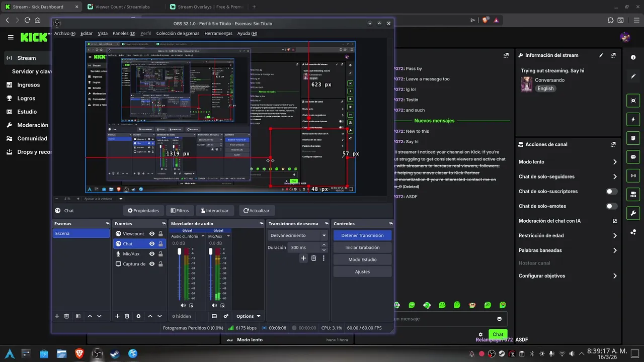Open the Mic/Aux channel dropdown arrow
Viewport: 644px width, 362px height.
pyautogui.click(x=228, y=236)
